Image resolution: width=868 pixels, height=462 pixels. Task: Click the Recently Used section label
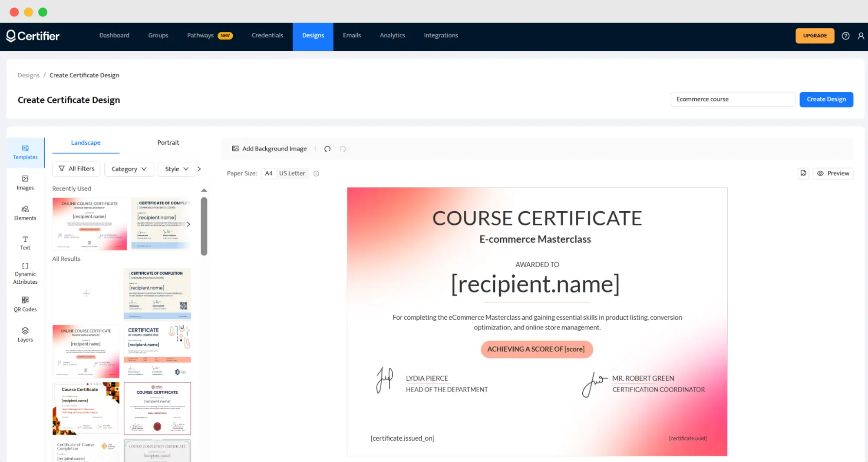pyautogui.click(x=72, y=189)
